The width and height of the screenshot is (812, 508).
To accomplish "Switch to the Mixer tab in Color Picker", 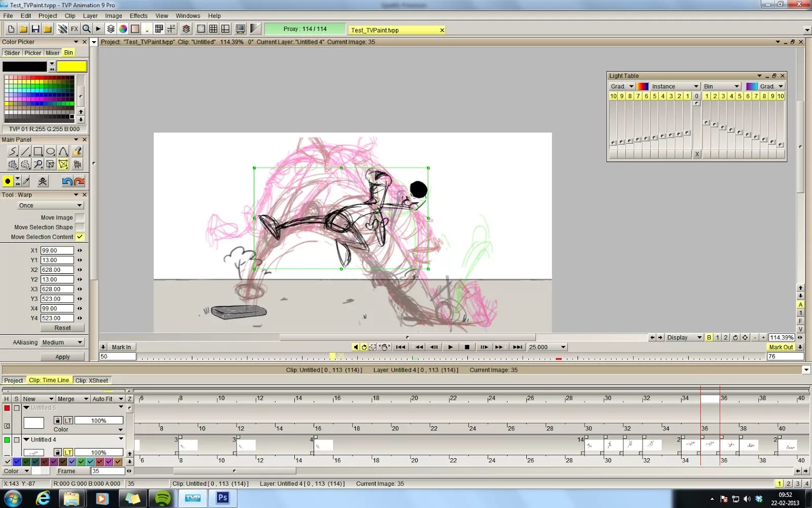I will click(52, 53).
